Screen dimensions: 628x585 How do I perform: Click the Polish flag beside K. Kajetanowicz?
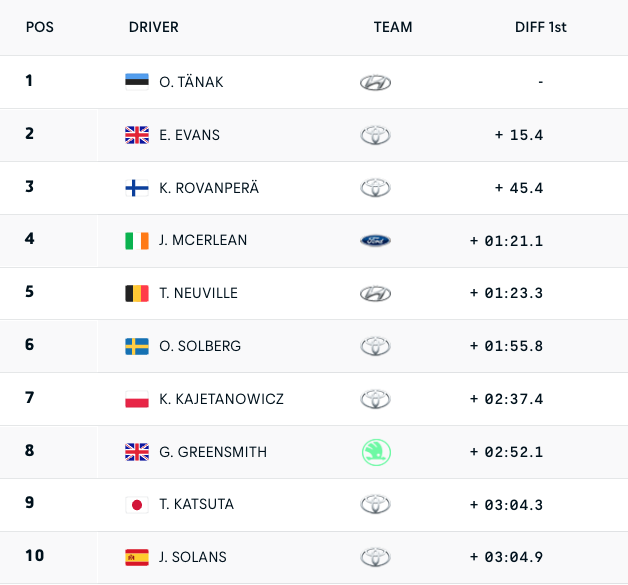[x=136, y=400]
